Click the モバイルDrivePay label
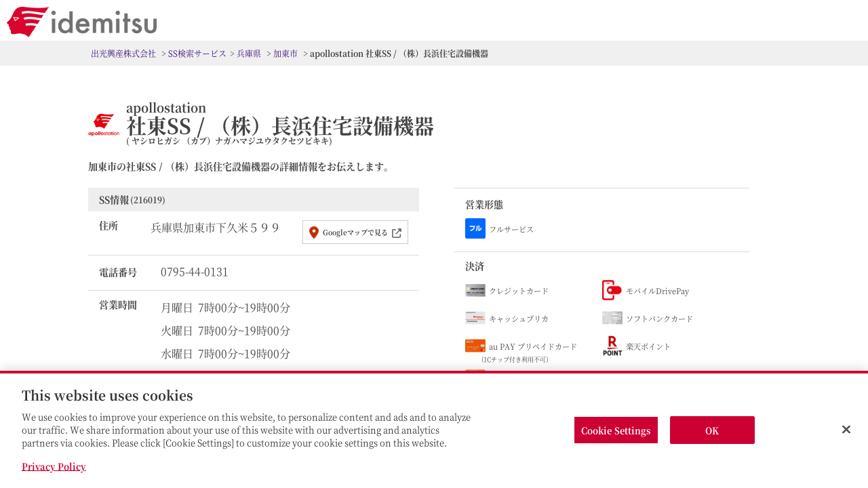868x488 pixels. click(657, 291)
